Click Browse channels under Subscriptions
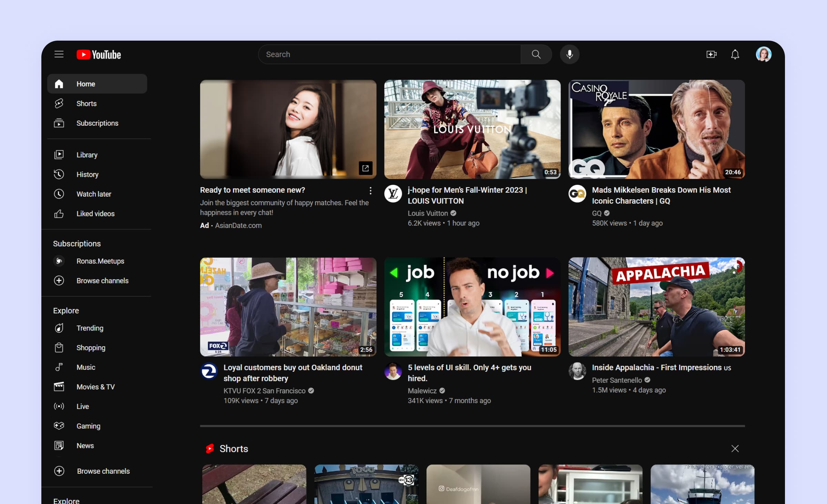827x504 pixels. point(102,281)
